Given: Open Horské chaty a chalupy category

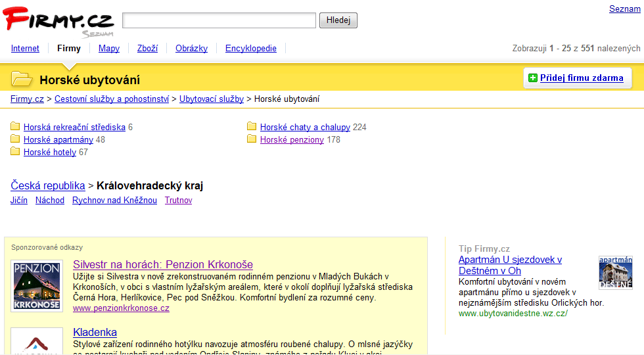Looking at the screenshot, I should point(305,128).
